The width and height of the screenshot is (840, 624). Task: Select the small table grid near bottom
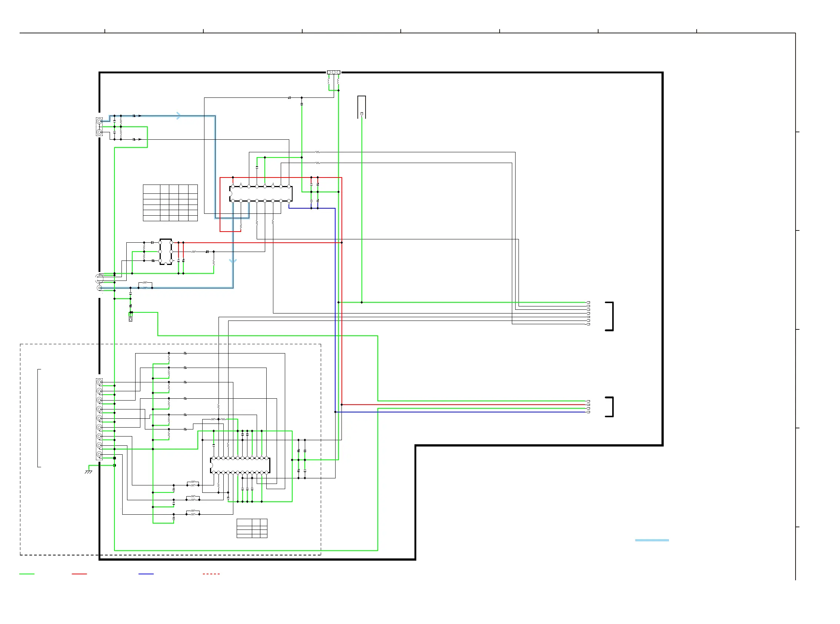[x=252, y=528]
